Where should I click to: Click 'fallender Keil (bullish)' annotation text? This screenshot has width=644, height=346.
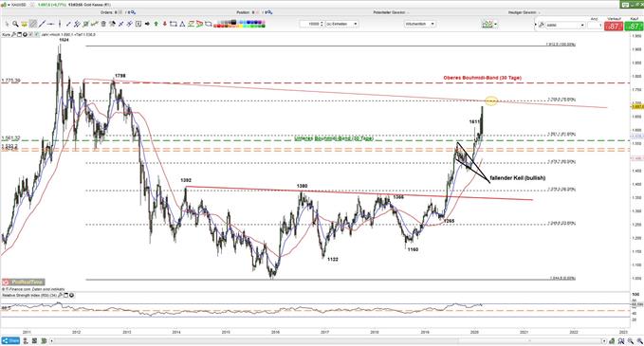[518, 177]
